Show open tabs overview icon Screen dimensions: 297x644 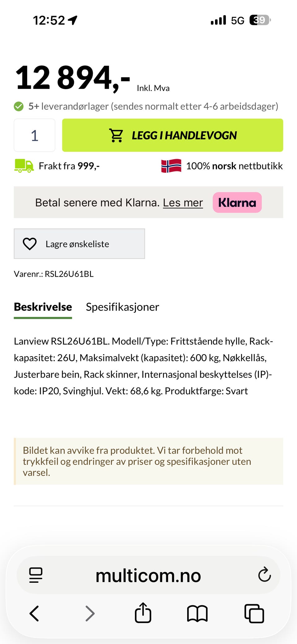pos(254,613)
